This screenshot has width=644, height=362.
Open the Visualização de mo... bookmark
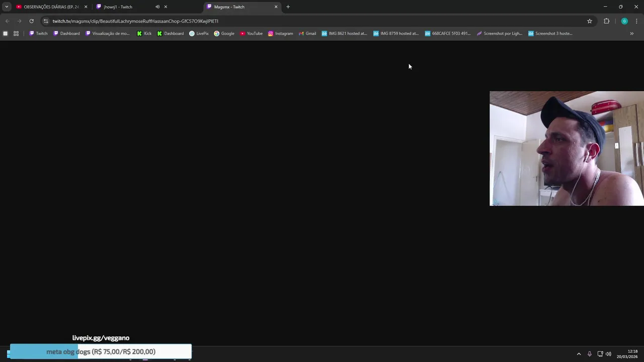tap(108, 34)
